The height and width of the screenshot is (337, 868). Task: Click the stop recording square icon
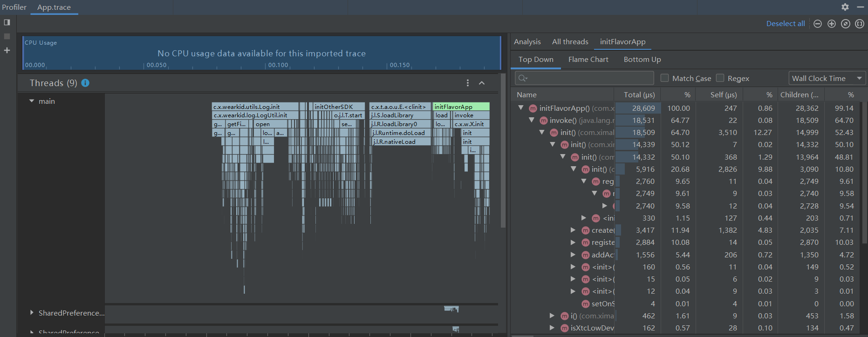7,36
